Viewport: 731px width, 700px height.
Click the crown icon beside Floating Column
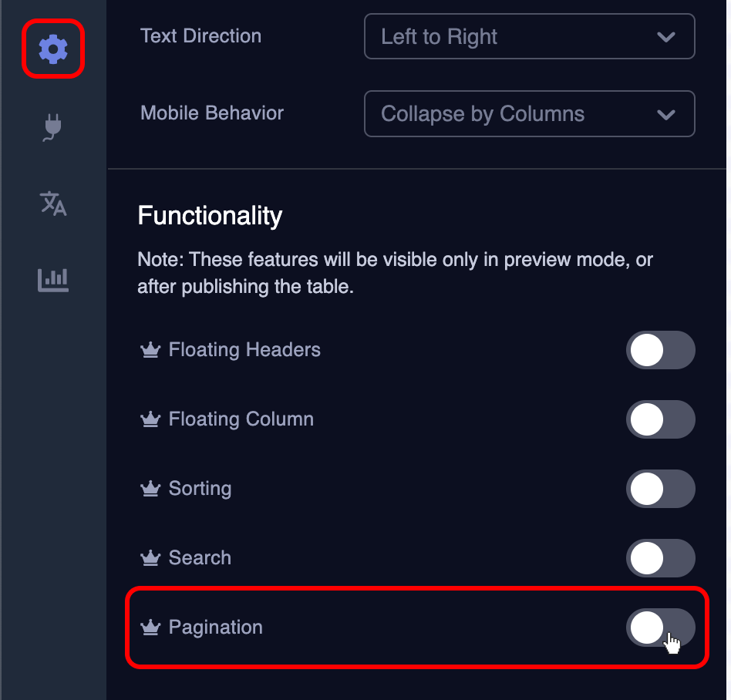click(150, 420)
